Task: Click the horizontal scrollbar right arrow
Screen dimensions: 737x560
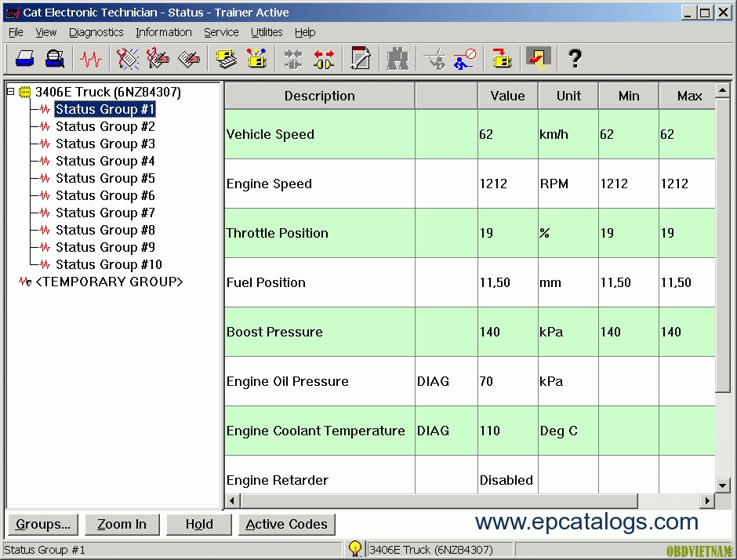Action: pos(707,500)
